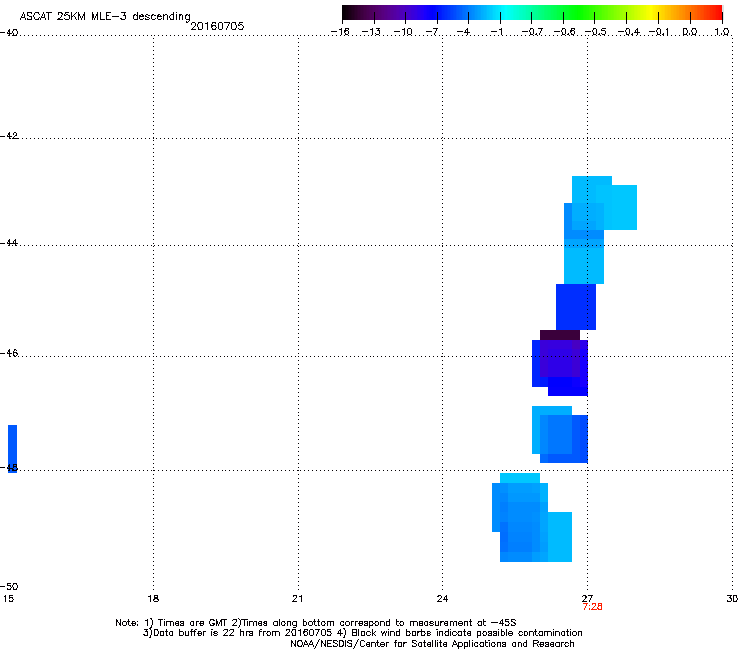
Task: Click the -1 label on the color scale
Action: [496, 32]
